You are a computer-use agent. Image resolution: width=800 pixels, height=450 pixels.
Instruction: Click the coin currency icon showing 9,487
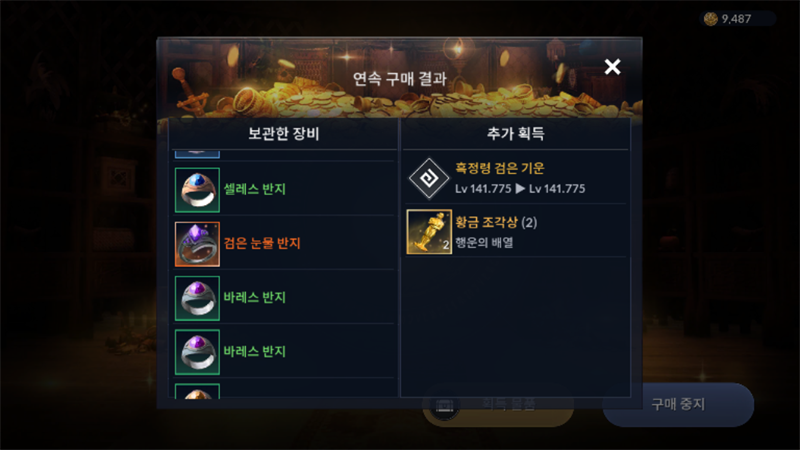pyautogui.click(x=710, y=19)
